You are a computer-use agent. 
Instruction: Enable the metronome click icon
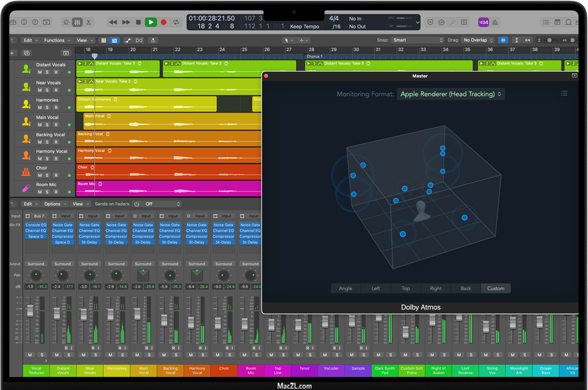(x=495, y=22)
